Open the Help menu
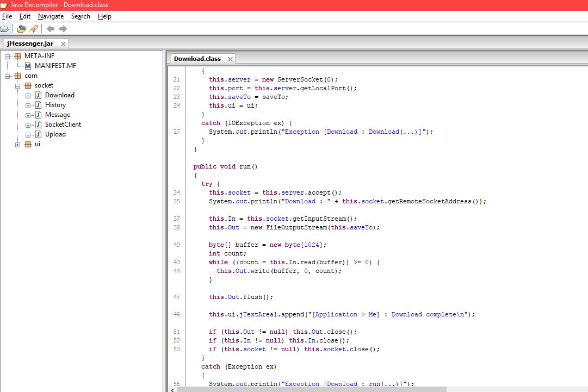Viewport: 588px width, 392px height. click(104, 16)
